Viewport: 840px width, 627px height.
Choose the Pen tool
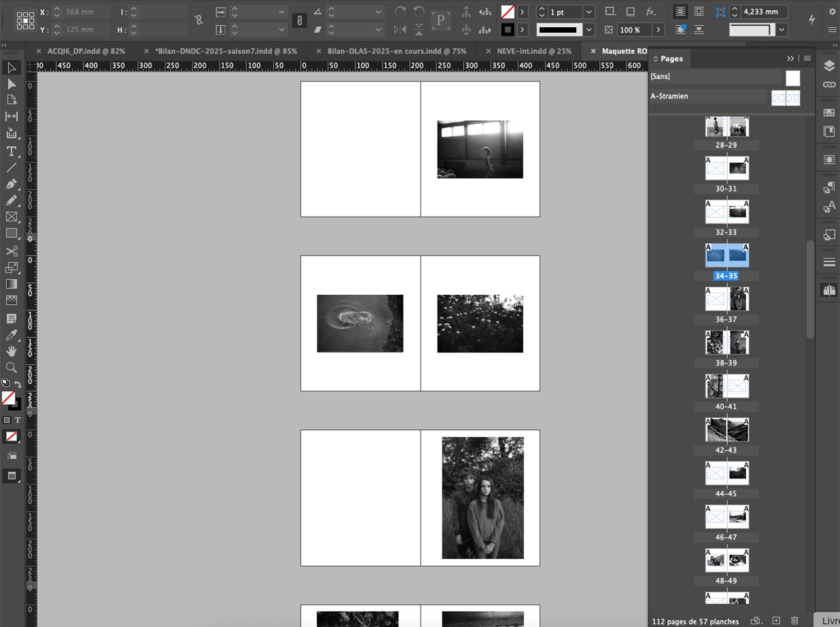(12, 184)
